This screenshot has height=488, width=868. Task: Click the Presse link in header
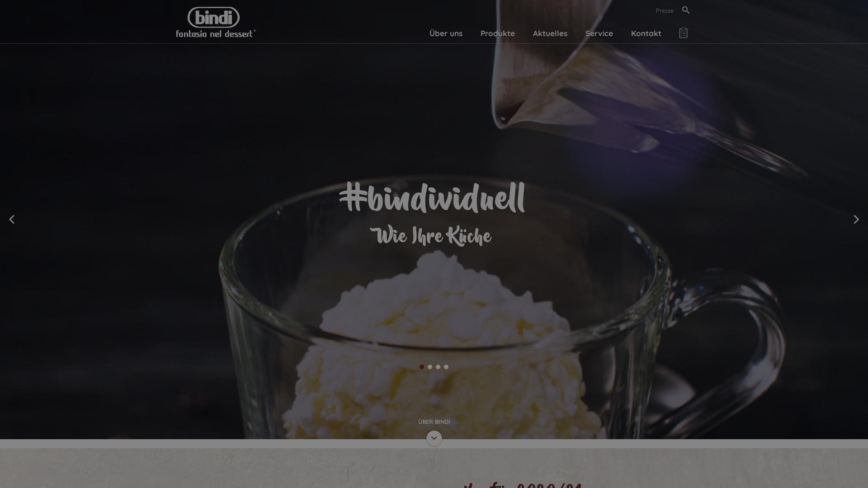665,10
